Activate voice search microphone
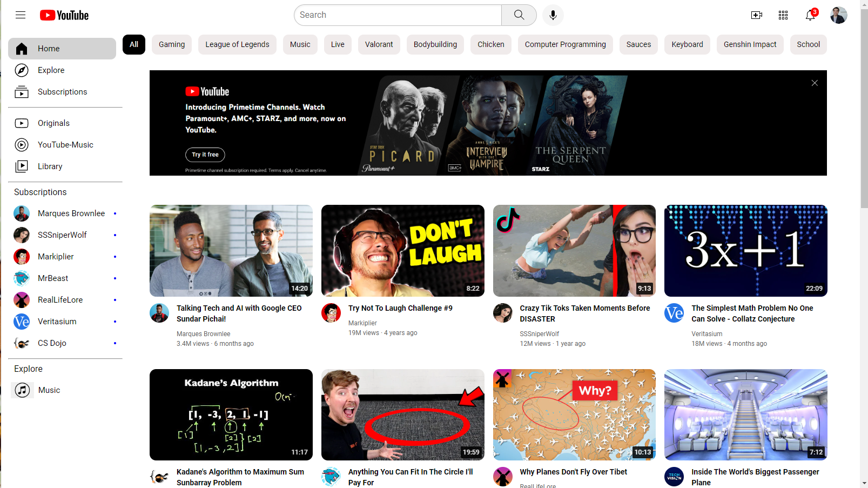This screenshot has height=488, width=868. [553, 15]
